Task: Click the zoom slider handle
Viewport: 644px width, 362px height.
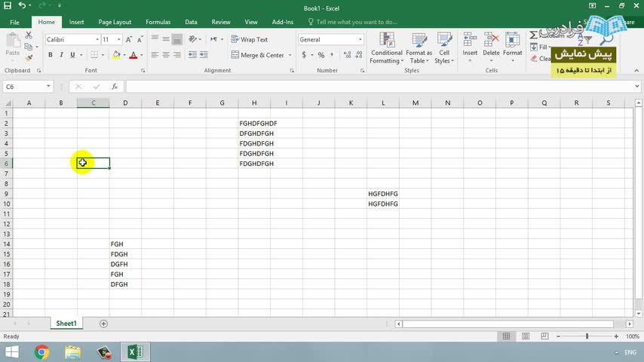Action: [587, 336]
